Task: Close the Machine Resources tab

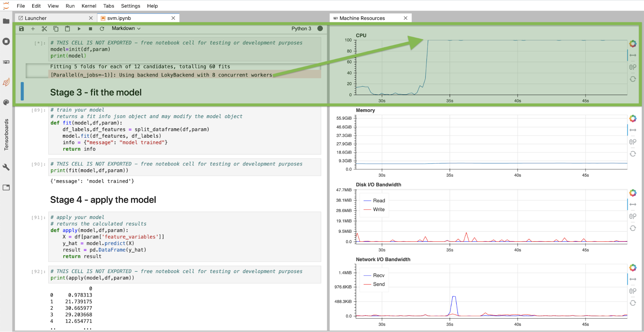Action: (406, 18)
